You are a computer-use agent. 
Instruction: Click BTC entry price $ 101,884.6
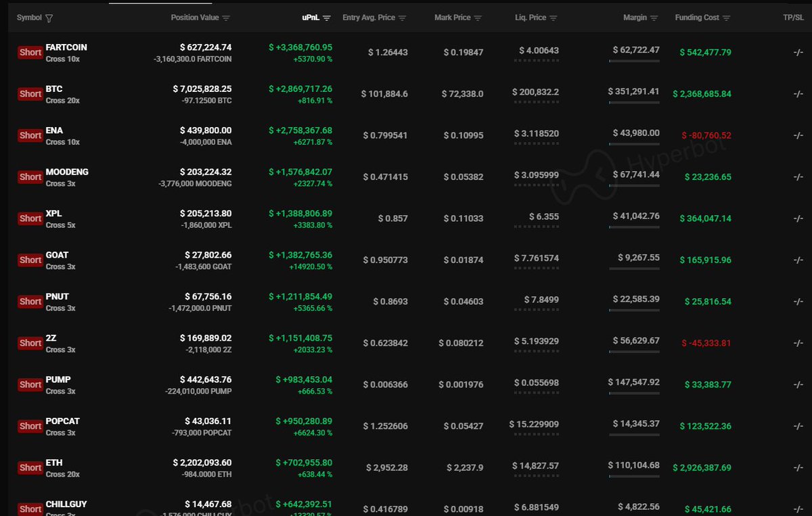[x=384, y=94]
